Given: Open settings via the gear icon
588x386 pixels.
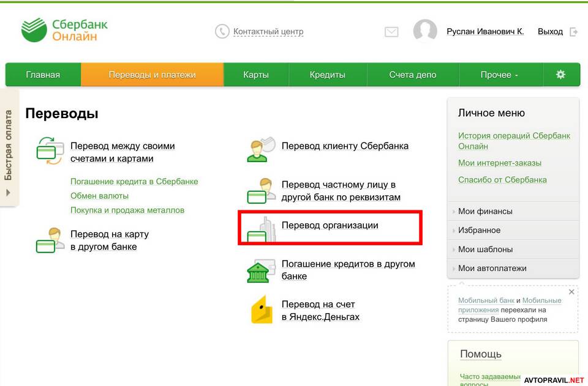Looking at the screenshot, I should pyautogui.click(x=560, y=75).
